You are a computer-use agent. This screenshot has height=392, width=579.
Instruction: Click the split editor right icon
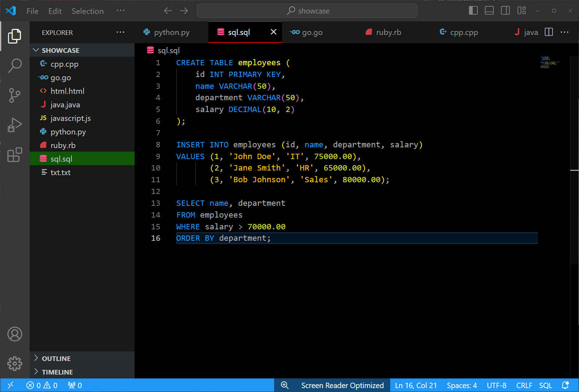pos(549,32)
